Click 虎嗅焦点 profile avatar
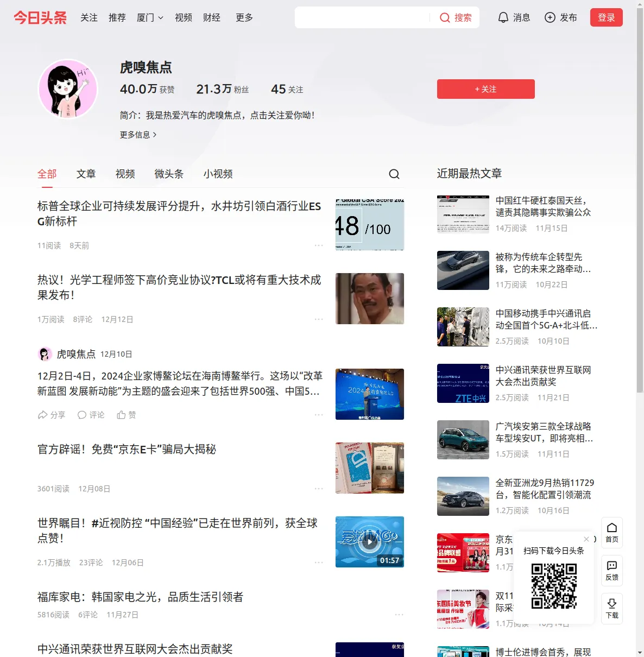Viewport: 644px width, 657px height. pyautogui.click(x=68, y=89)
